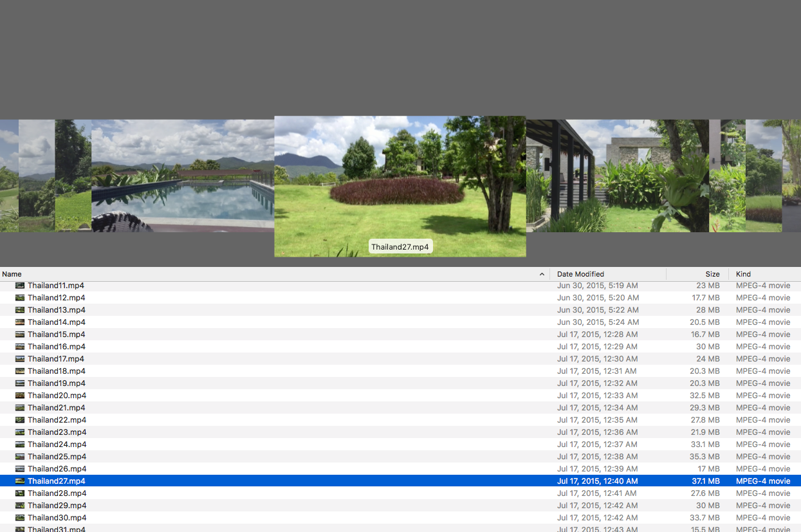Select the date Jul 17, 2015, 12:31 AM
This screenshot has height=532, width=801.
pos(597,371)
